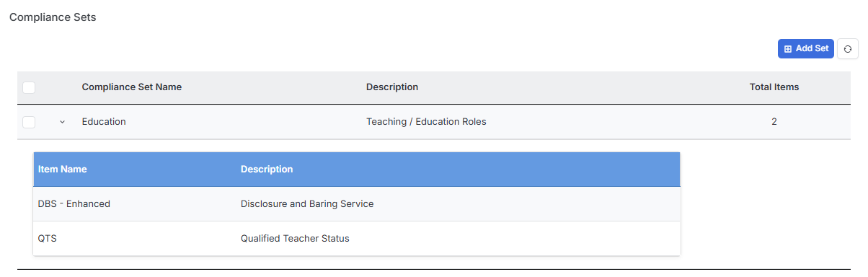Click the Teaching / Education Roles description
This screenshot has width=868, height=277.
click(x=426, y=122)
